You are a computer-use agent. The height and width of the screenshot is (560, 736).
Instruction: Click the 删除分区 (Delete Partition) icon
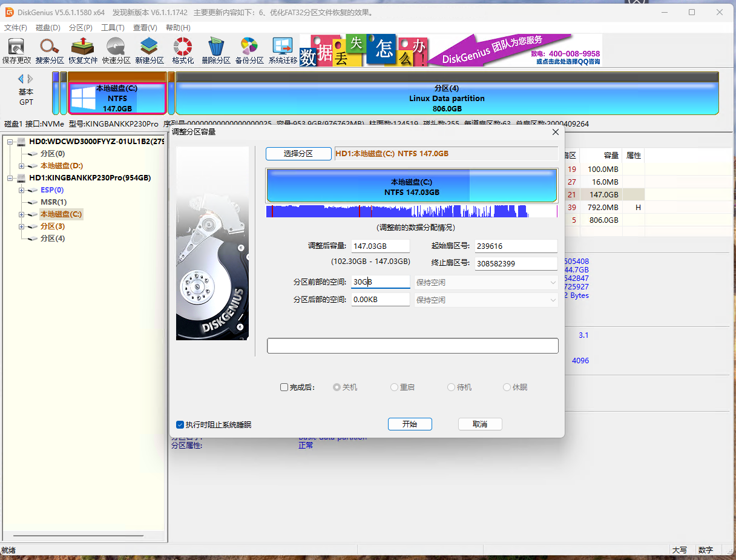[216, 51]
